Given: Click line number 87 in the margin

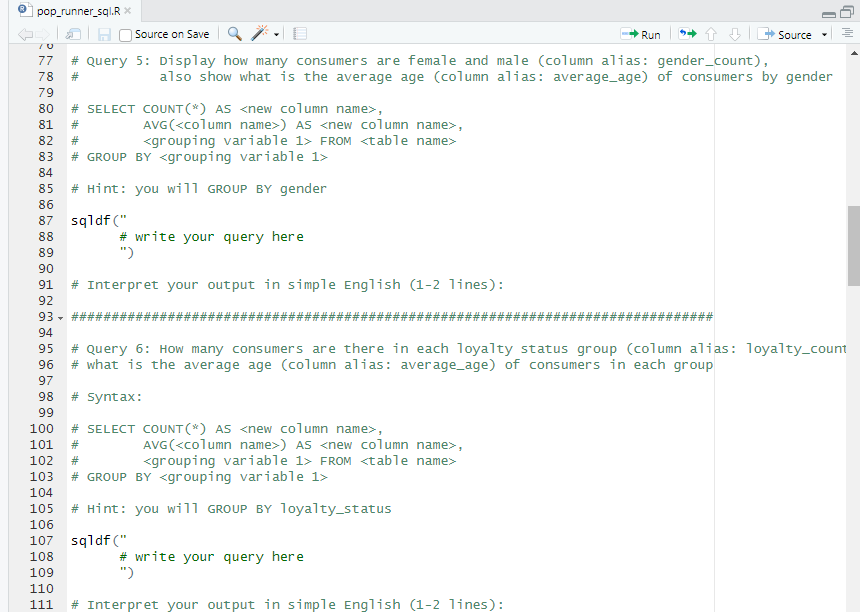Looking at the screenshot, I should (x=46, y=220).
